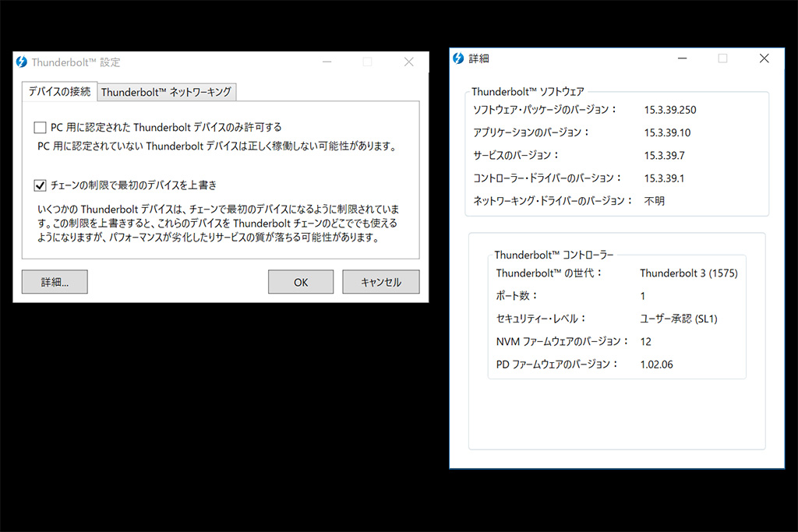
Task: Click the セキュリティー・レベル label
Action: click(x=541, y=319)
